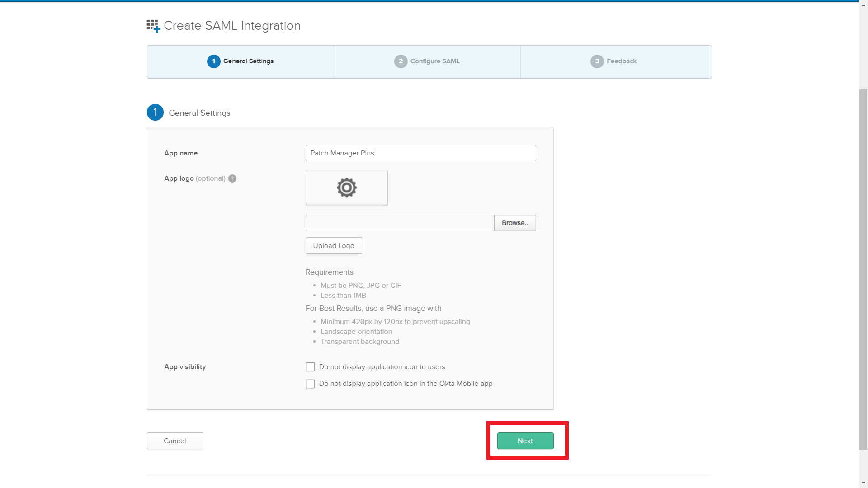The height and width of the screenshot is (488, 868).
Task: Click 'Must be PNG, JPG or GIF' text
Action: pyautogui.click(x=361, y=286)
